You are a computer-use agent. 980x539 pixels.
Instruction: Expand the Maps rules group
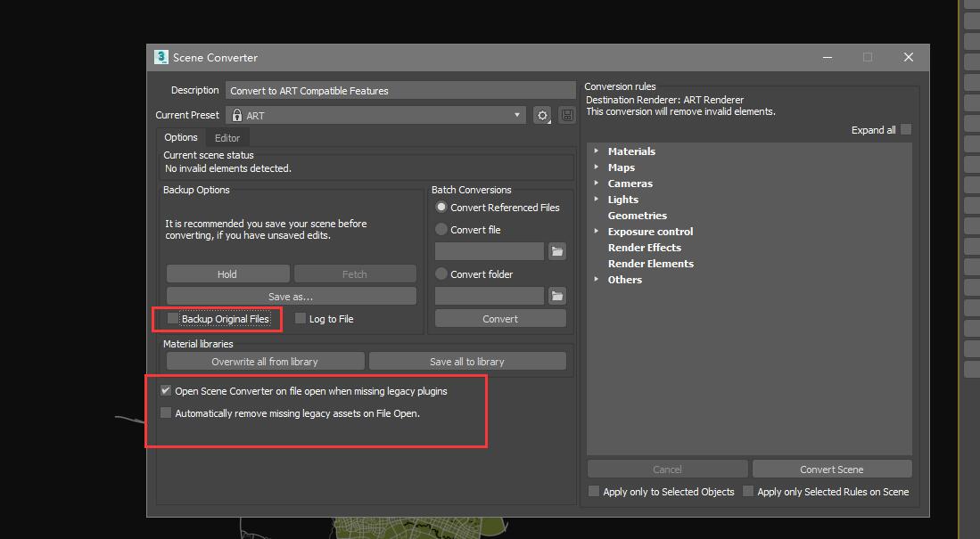(597, 167)
